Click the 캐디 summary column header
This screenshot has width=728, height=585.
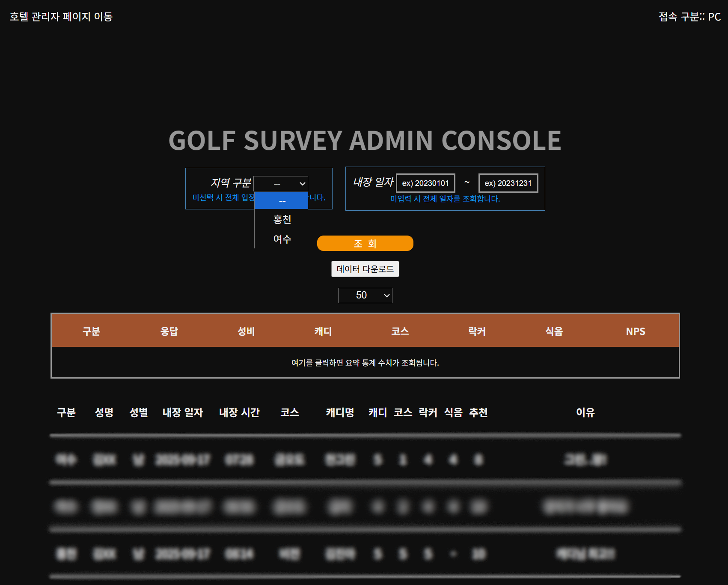[323, 331]
